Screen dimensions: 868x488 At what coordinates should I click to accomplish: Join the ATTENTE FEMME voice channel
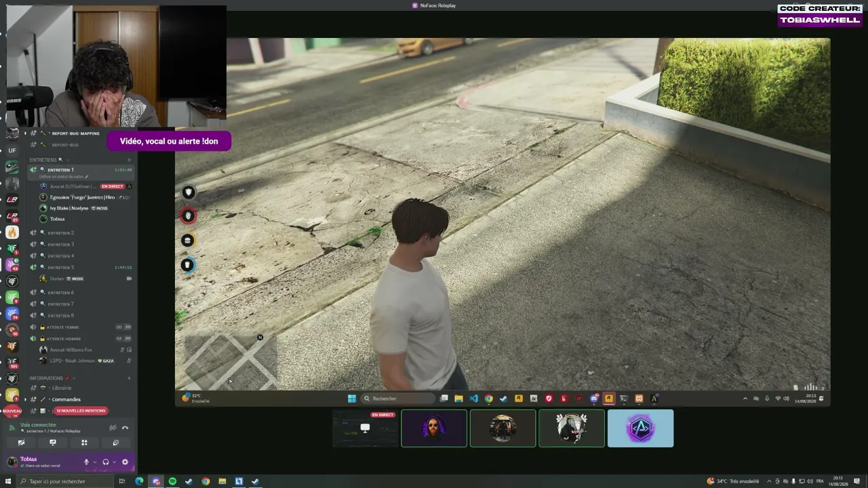tap(80, 327)
